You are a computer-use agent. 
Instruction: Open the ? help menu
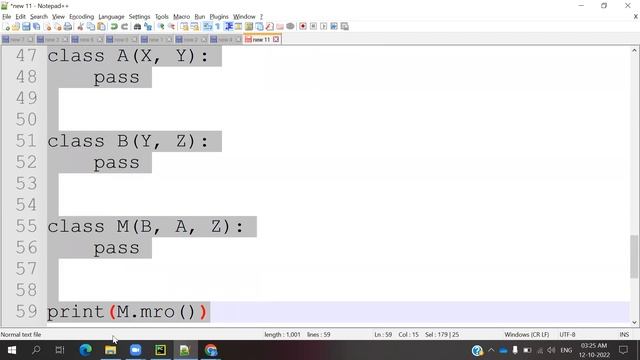coord(261,17)
